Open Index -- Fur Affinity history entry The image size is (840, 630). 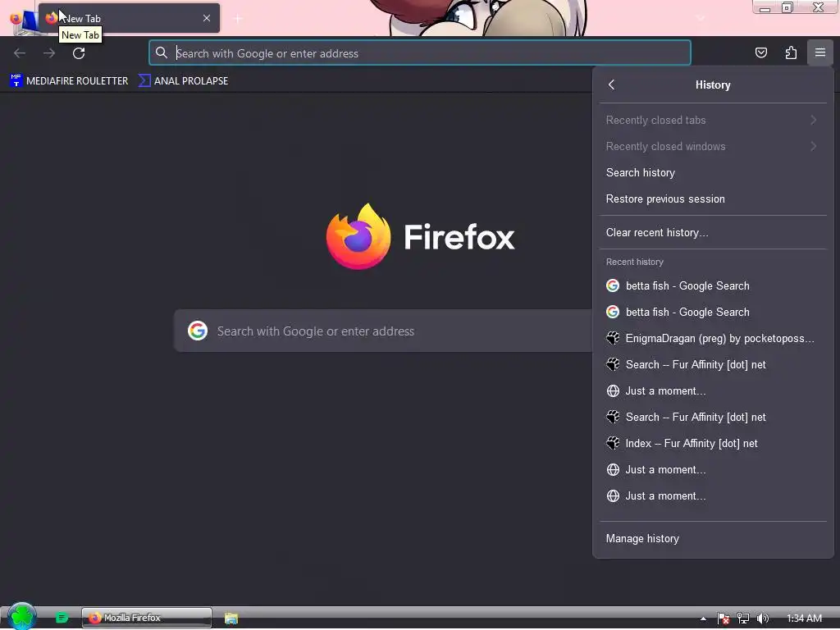click(713, 443)
